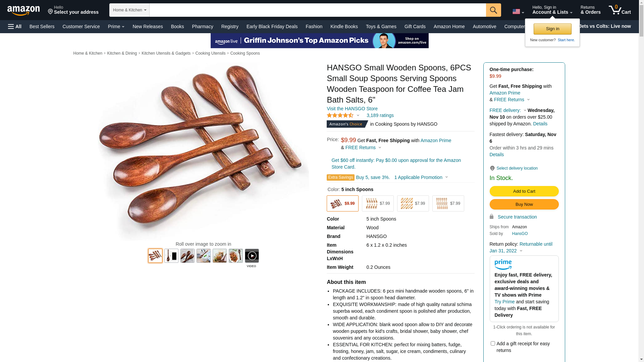The width and height of the screenshot is (644, 362).
Task: Click the US flag language selector
Action: tap(518, 12)
